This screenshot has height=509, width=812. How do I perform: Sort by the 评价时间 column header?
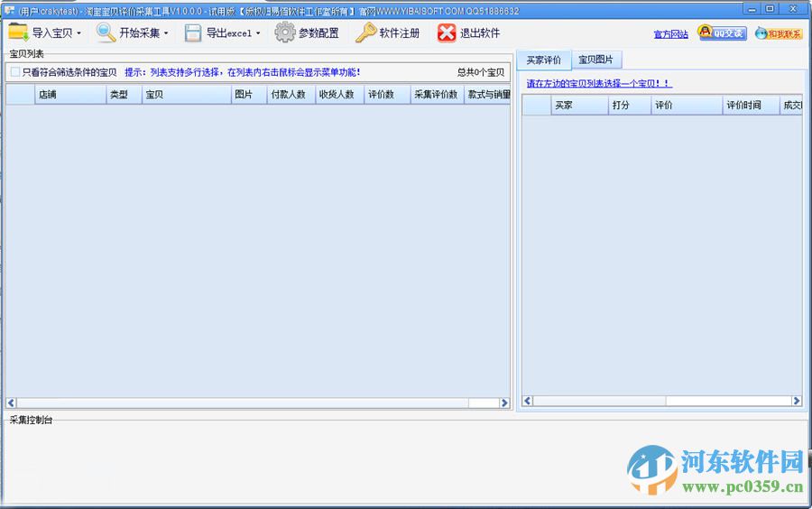coord(751,105)
